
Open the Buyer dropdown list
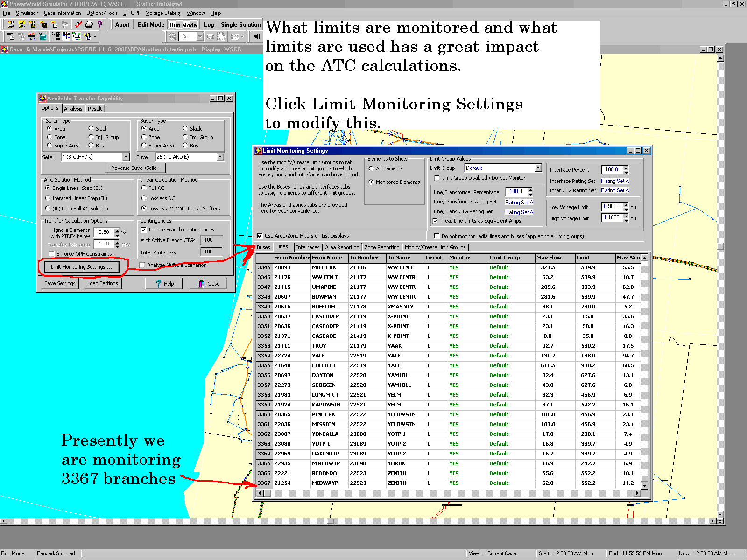(x=220, y=157)
